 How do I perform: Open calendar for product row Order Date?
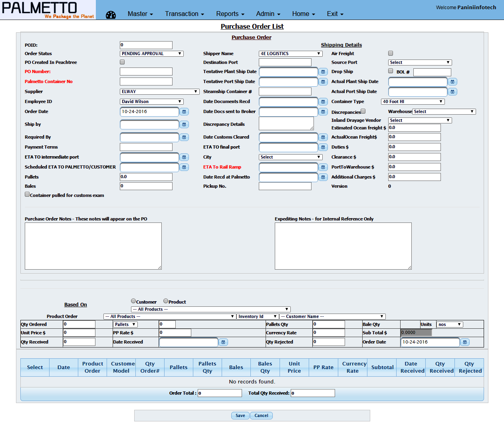[465, 342]
